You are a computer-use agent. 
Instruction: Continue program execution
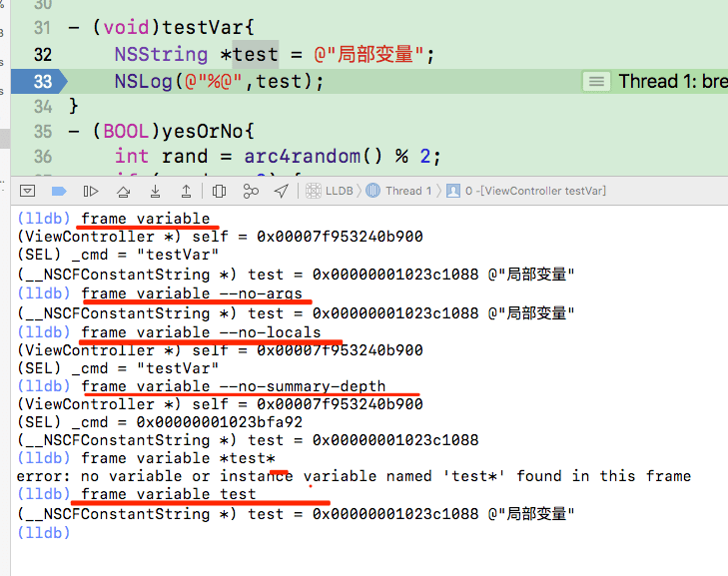[x=91, y=191]
